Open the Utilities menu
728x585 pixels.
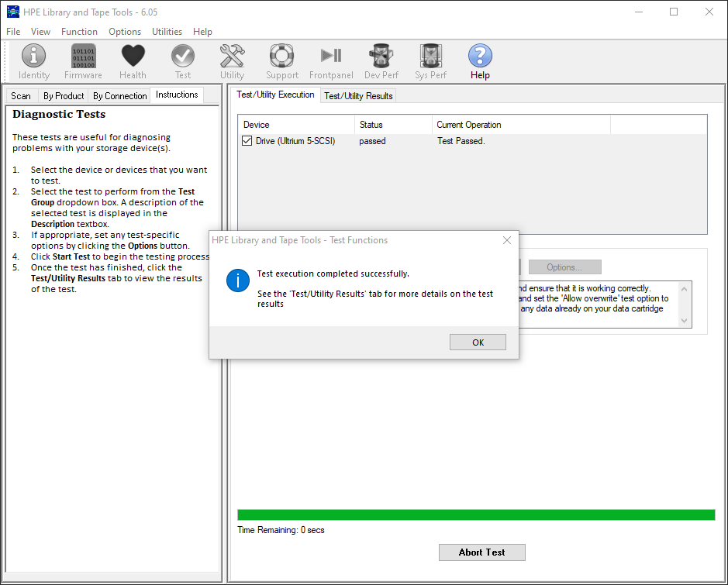click(167, 32)
